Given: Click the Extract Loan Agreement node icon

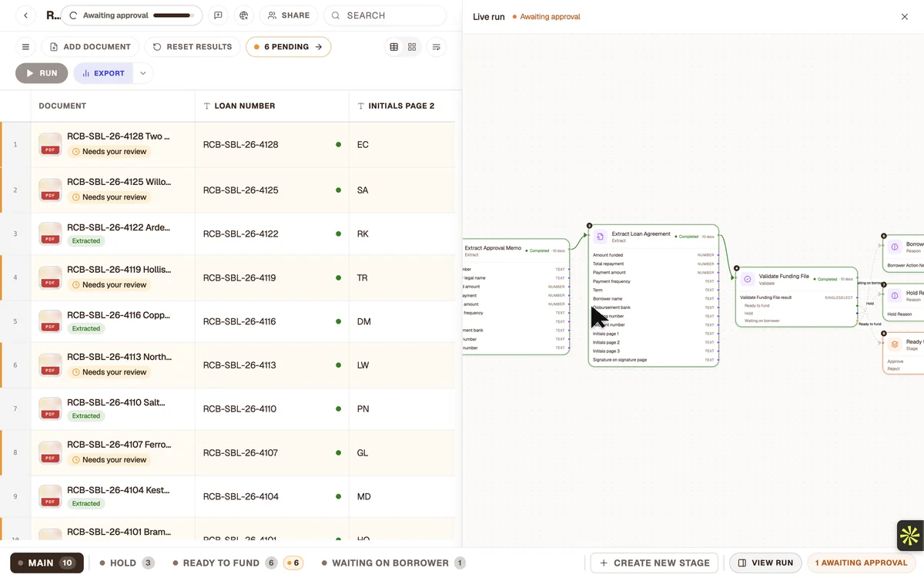Looking at the screenshot, I should tap(601, 237).
